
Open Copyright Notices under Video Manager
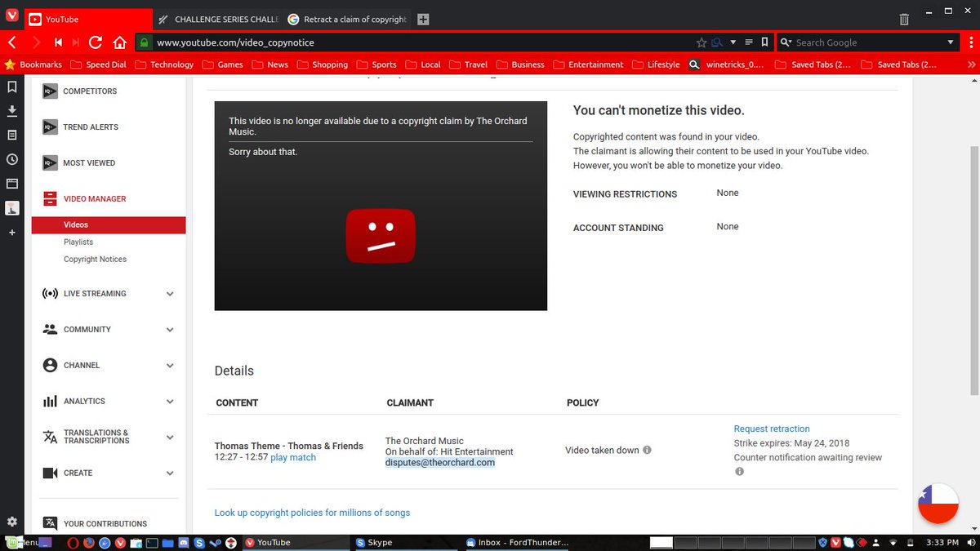click(95, 260)
